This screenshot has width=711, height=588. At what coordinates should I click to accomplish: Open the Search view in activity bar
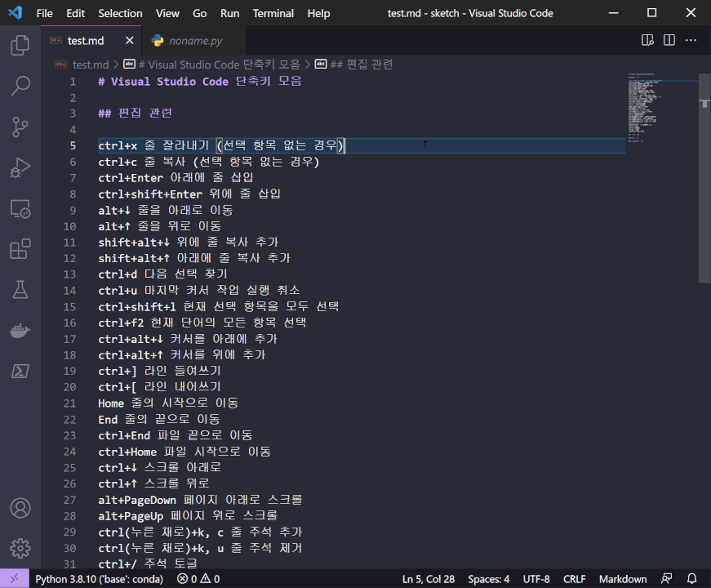point(20,86)
